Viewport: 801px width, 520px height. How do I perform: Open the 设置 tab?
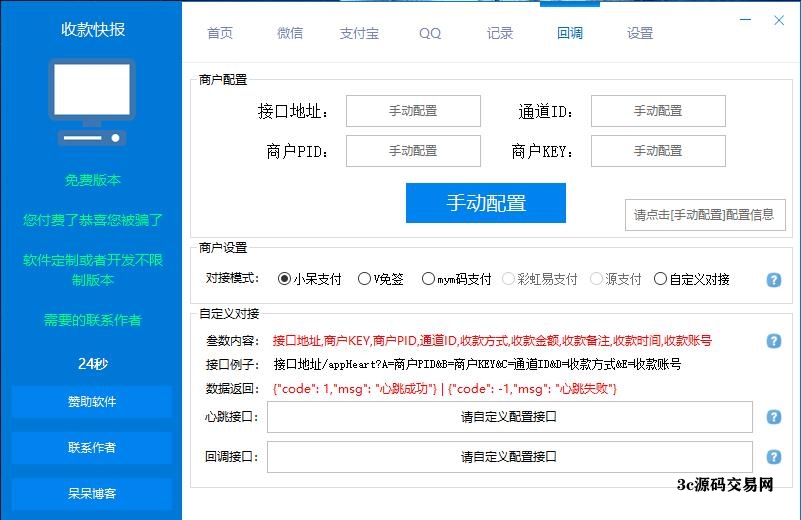tap(640, 33)
